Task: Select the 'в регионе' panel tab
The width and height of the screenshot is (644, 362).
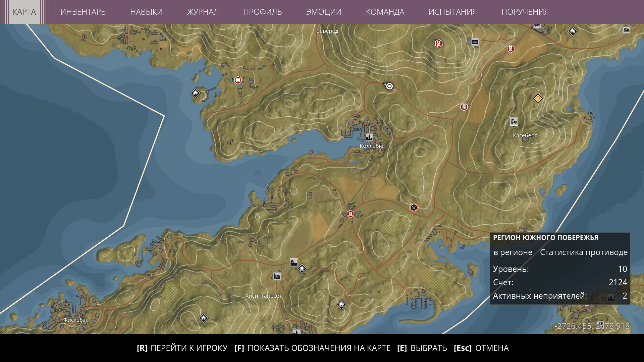Action: [513, 252]
